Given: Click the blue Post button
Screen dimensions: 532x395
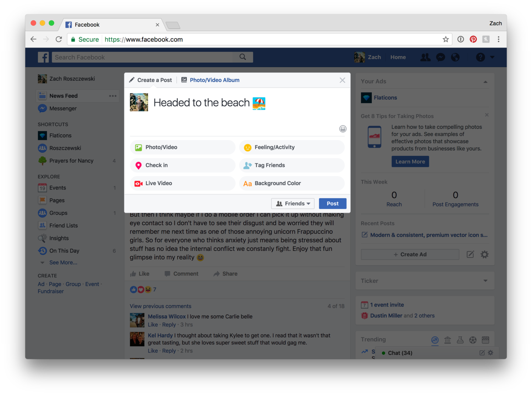Looking at the screenshot, I should point(333,204).
